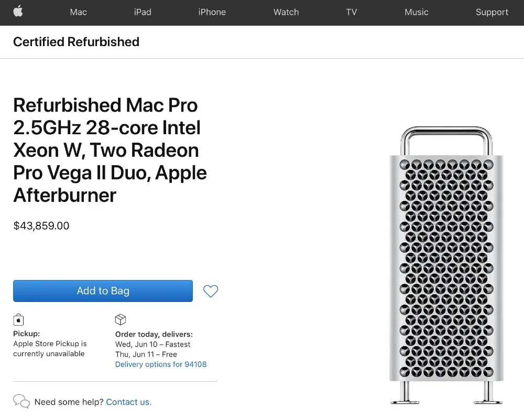The width and height of the screenshot is (524, 420).
Task: Open the Support page
Action: (x=492, y=13)
